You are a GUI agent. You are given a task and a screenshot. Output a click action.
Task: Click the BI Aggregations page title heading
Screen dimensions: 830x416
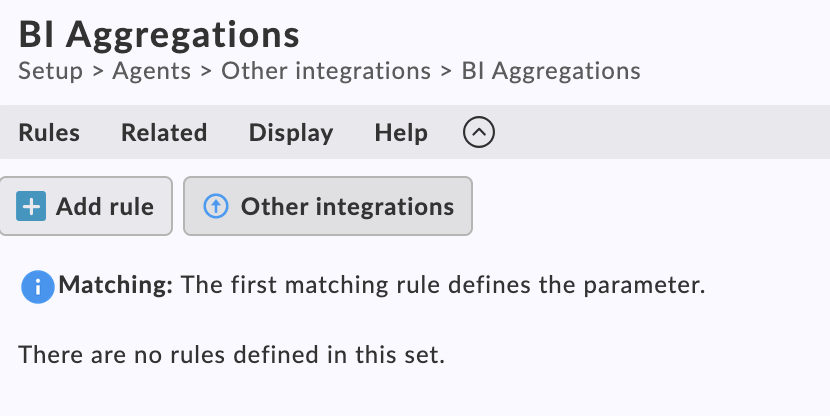point(160,35)
